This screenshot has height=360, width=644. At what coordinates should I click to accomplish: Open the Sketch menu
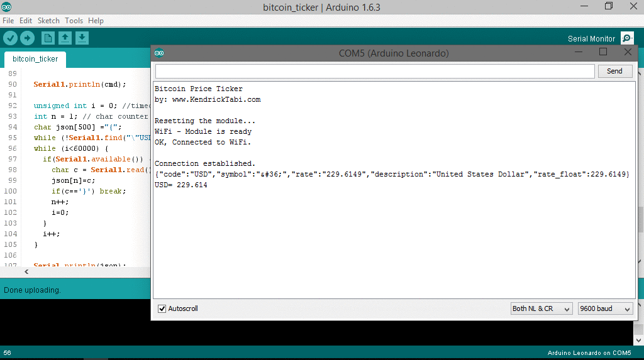[x=48, y=21]
